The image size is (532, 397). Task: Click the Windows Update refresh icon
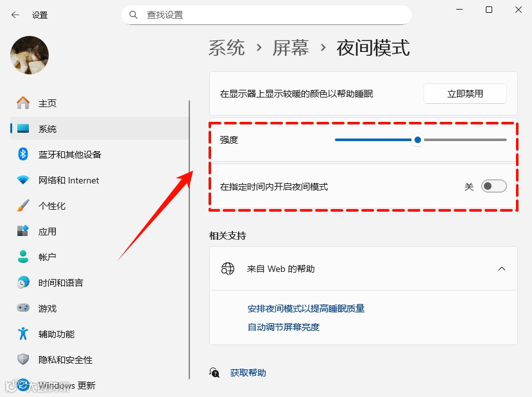[x=23, y=385]
